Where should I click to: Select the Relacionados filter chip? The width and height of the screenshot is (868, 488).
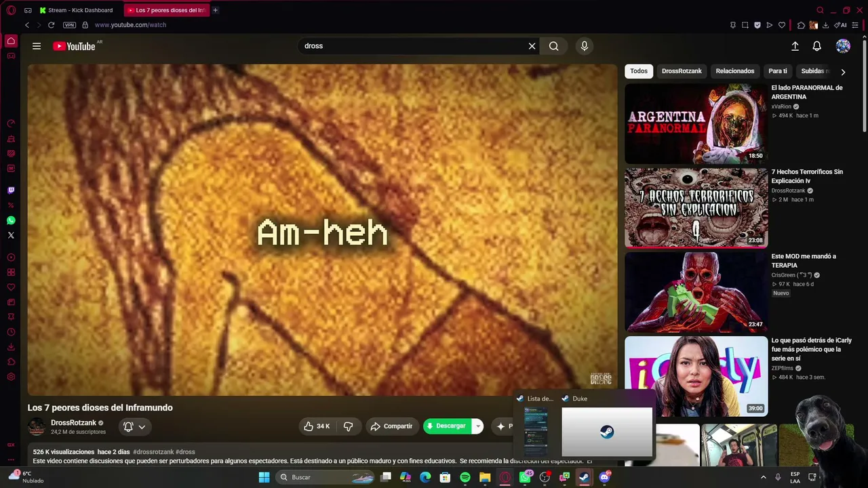coord(735,71)
